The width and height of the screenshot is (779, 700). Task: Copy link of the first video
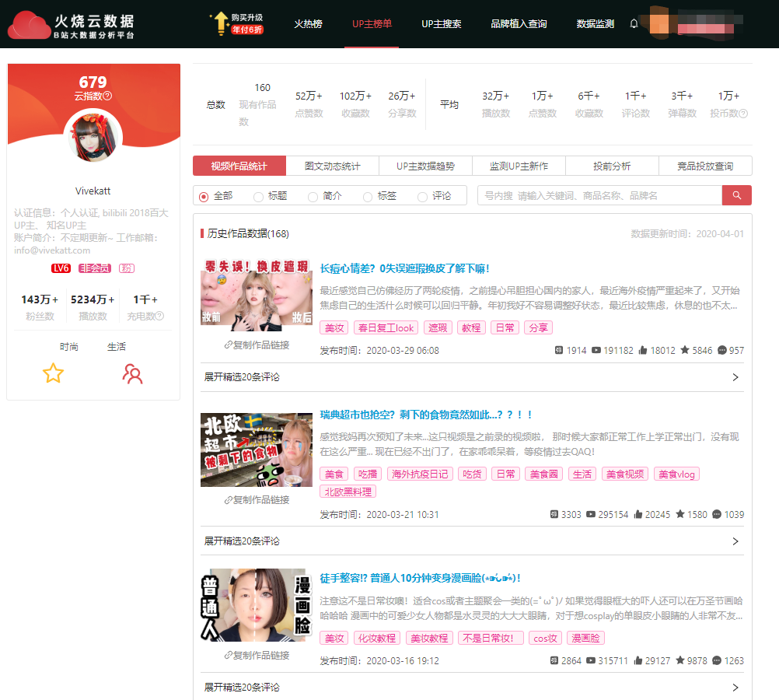257,345
